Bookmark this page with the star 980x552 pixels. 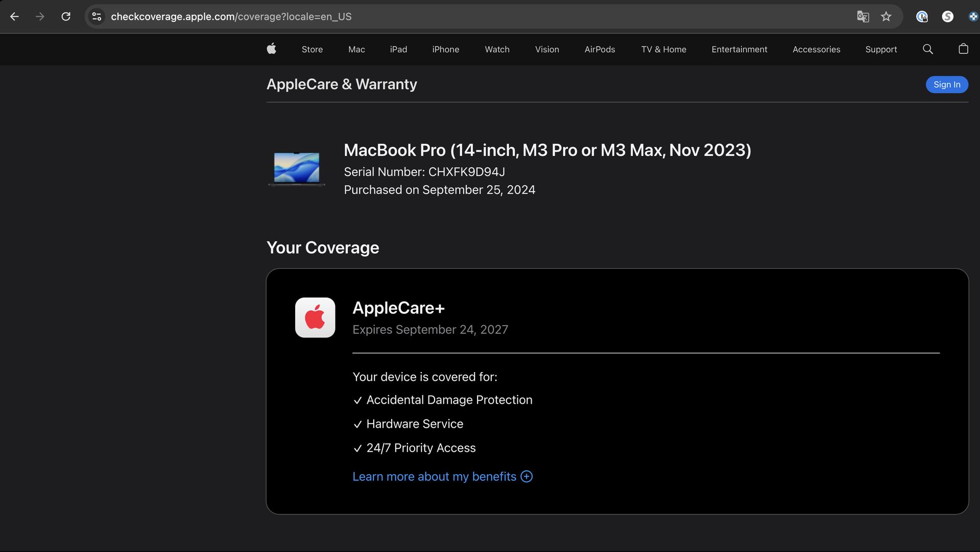point(886,16)
